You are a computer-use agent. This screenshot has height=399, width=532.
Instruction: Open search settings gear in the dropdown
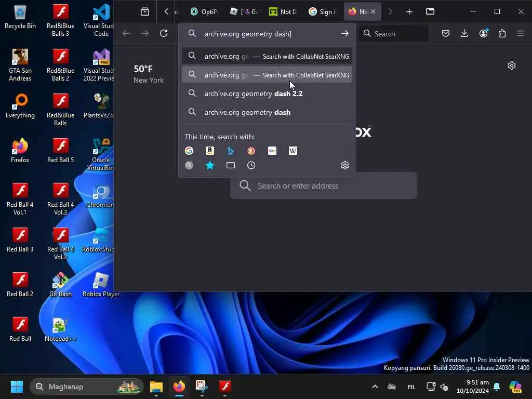(x=345, y=165)
